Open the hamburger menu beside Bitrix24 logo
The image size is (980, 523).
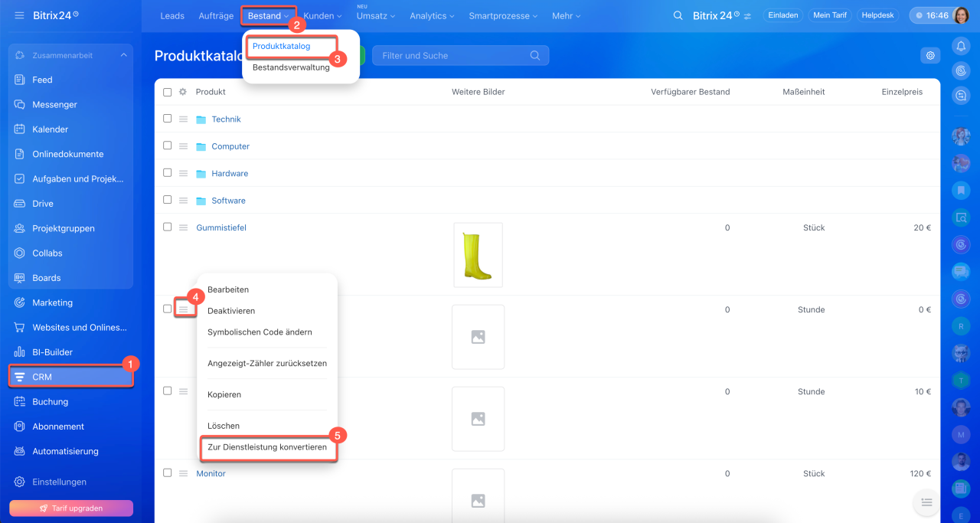pyautogui.click(x=19, y=15)
